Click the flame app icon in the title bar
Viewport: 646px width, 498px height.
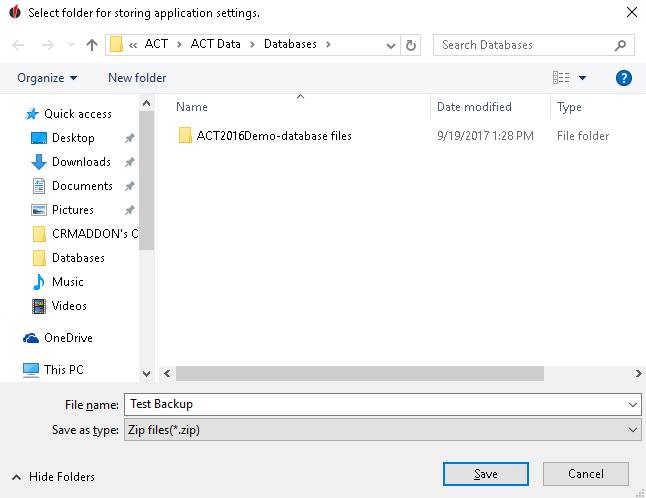15,12
